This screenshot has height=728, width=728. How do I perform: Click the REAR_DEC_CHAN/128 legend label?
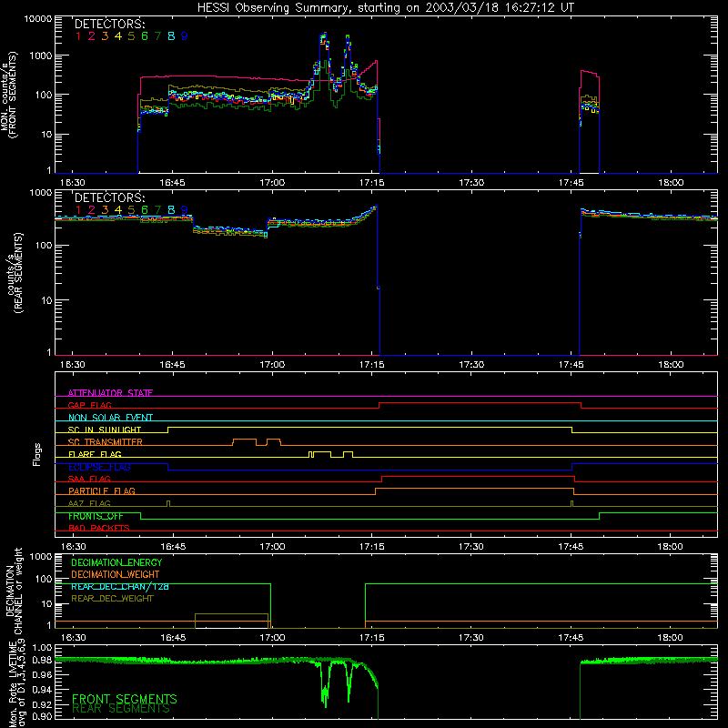click(120, 587)
